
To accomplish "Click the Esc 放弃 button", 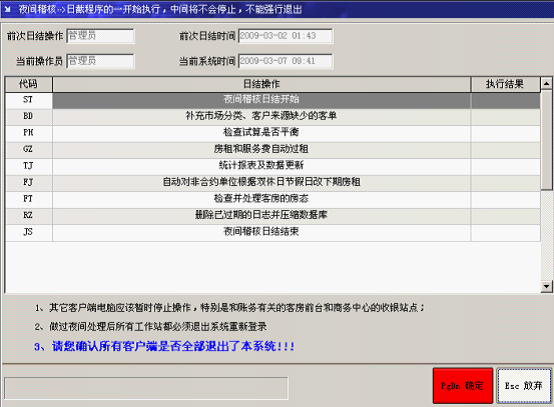I will (x=524, y=385).
